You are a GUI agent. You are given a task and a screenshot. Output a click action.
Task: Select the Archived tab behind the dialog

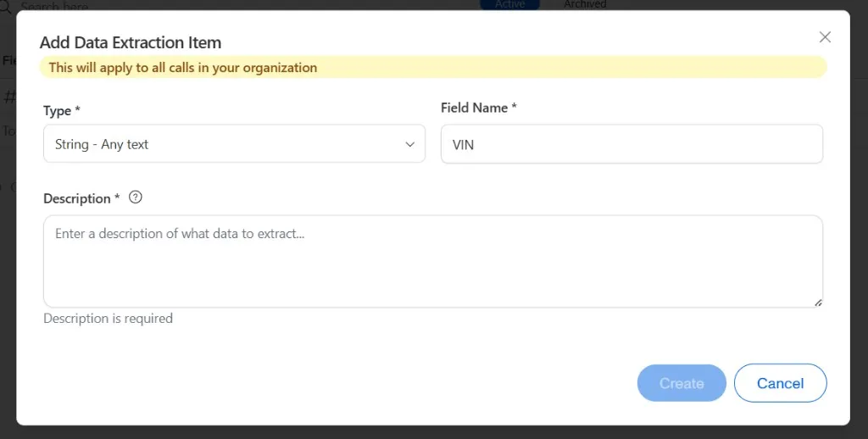tap(585, 4)
